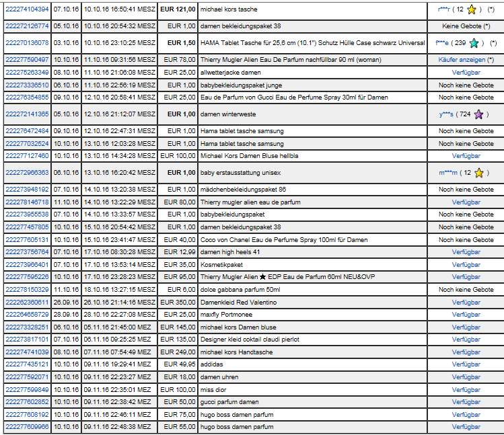Open item number 222277595226

[27, 276]
